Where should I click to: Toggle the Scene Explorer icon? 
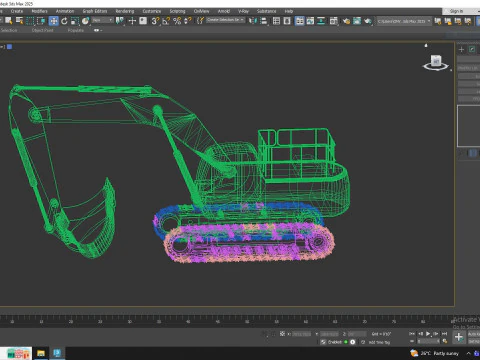coord(276,21)
